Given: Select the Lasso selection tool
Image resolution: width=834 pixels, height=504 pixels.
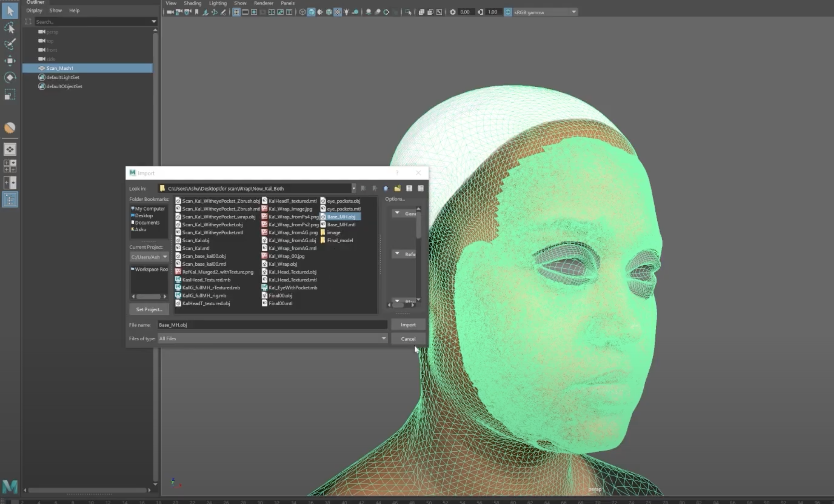Looking at the screenshot, I should [x=10, y=28].
